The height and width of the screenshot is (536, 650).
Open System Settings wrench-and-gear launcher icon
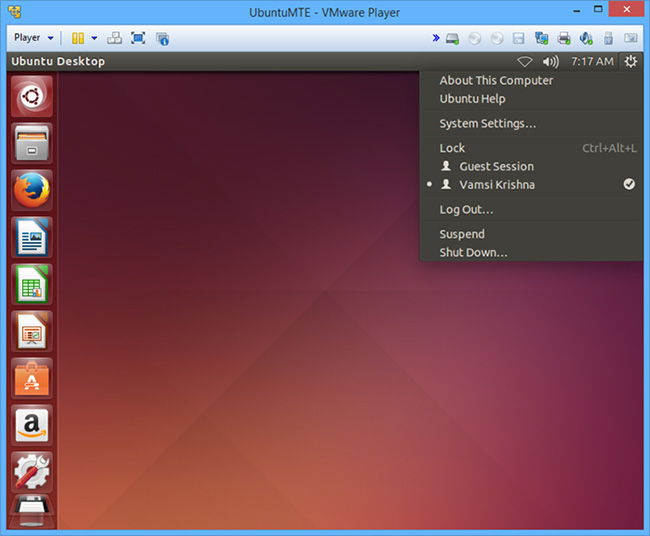[32, 473]
